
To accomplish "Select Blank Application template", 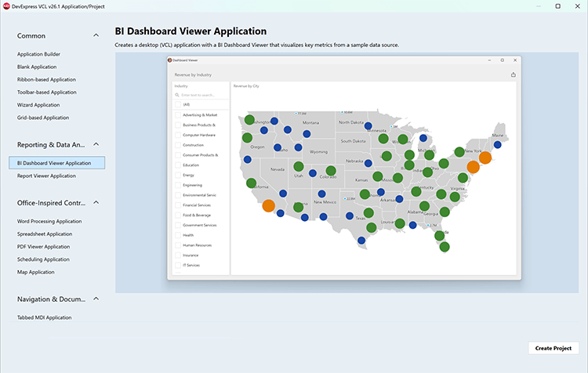I will click(x=37, y=67).
